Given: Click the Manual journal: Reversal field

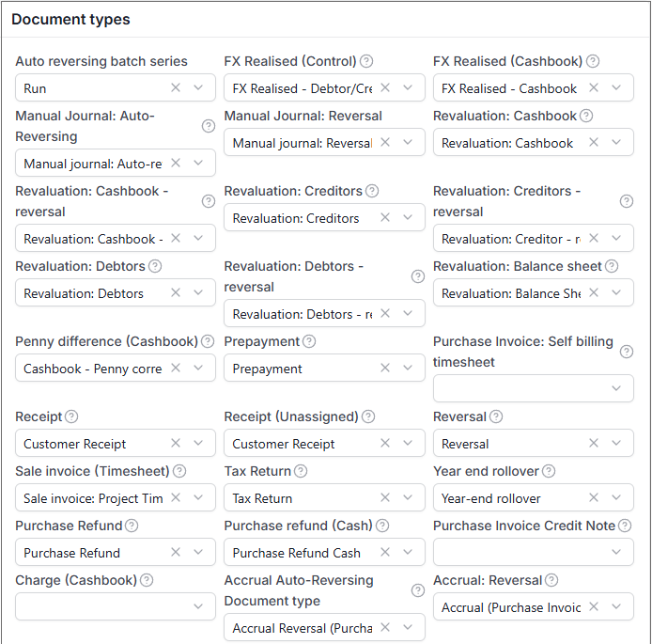Looking at the screenshot, I should pyautogui.click(x=324, y=142).
